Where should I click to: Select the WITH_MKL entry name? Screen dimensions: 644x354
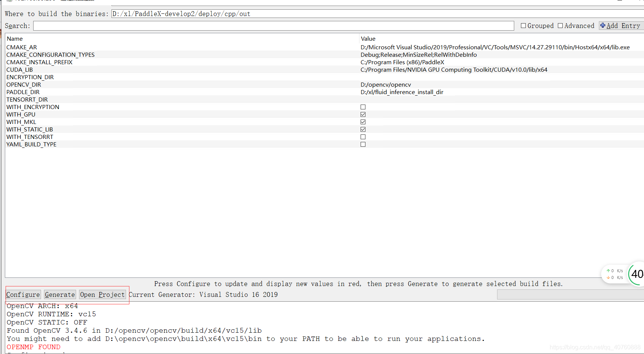click(x=21, y=122)
